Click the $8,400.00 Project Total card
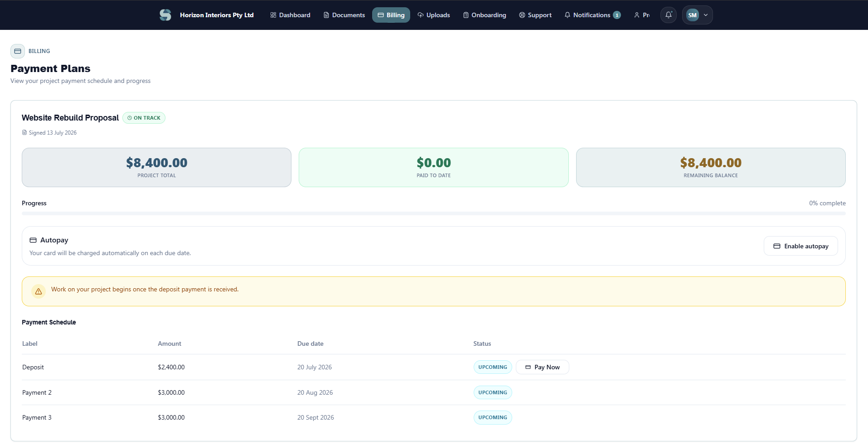 pos(156,167)
